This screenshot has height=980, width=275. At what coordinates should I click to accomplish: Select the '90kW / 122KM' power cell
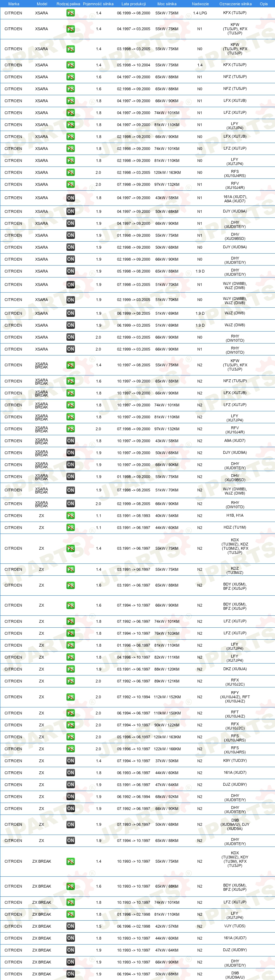pyautogui.click(x=167, y=725)
